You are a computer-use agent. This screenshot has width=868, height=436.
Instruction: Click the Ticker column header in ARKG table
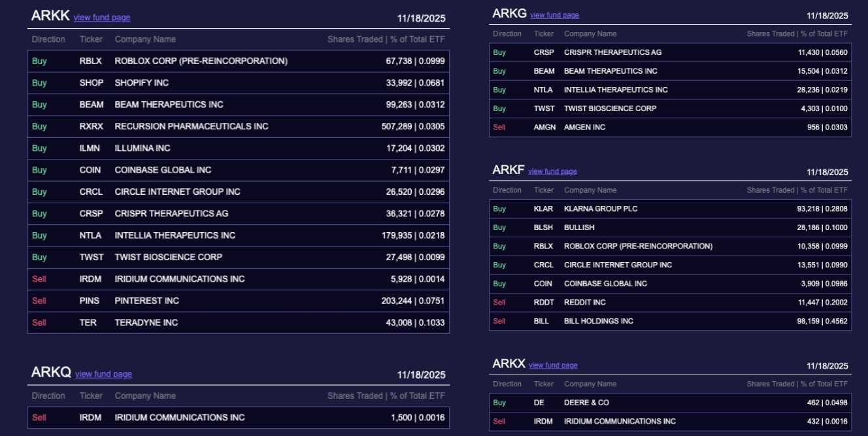click(x=543, y=34)
